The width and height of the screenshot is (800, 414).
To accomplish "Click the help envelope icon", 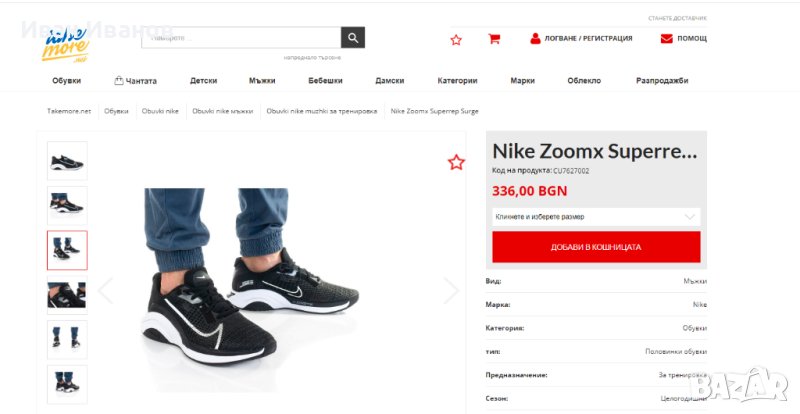I will 666,39.
